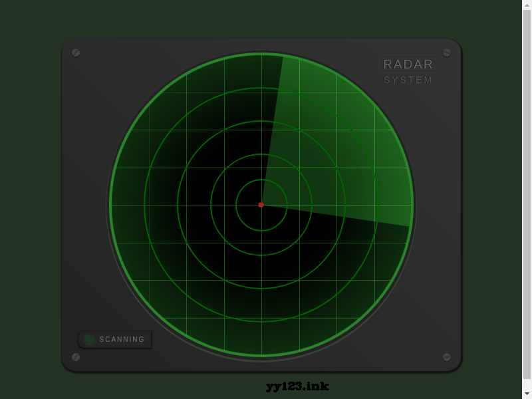The height and width of the screenshot is (399, 532).
Task: Click the yy123.ink link below the panel
Action: [297, 386]
